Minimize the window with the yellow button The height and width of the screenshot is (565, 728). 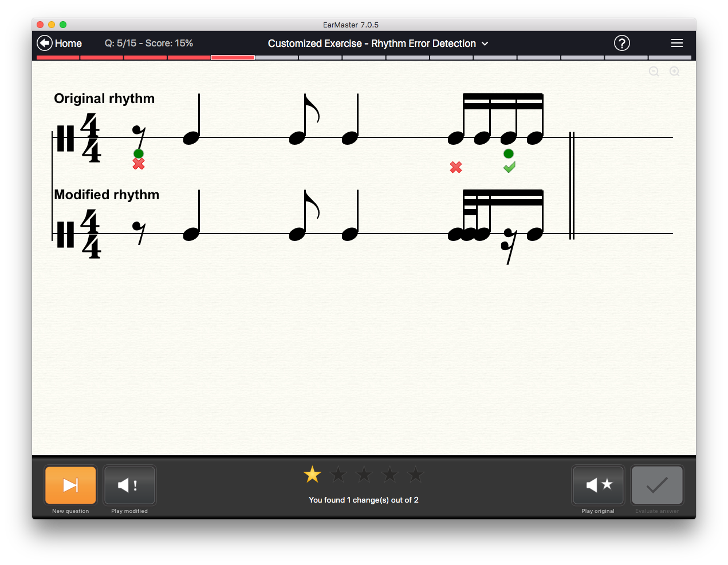click(x=52, y=25)
